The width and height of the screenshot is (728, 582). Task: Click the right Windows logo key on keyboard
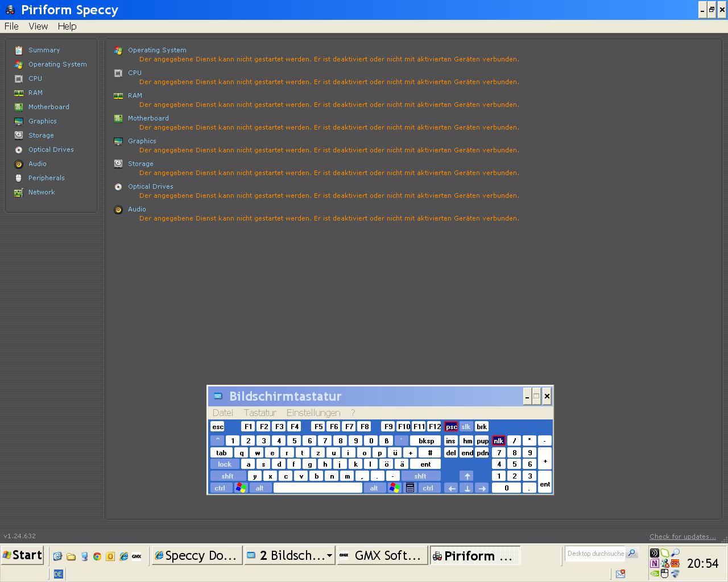(x=394, y=488)
